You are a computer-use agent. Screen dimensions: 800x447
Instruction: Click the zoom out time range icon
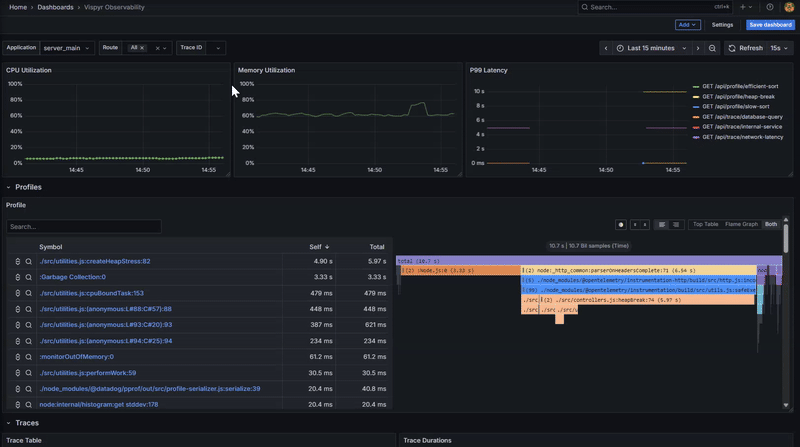coord(712,48)
